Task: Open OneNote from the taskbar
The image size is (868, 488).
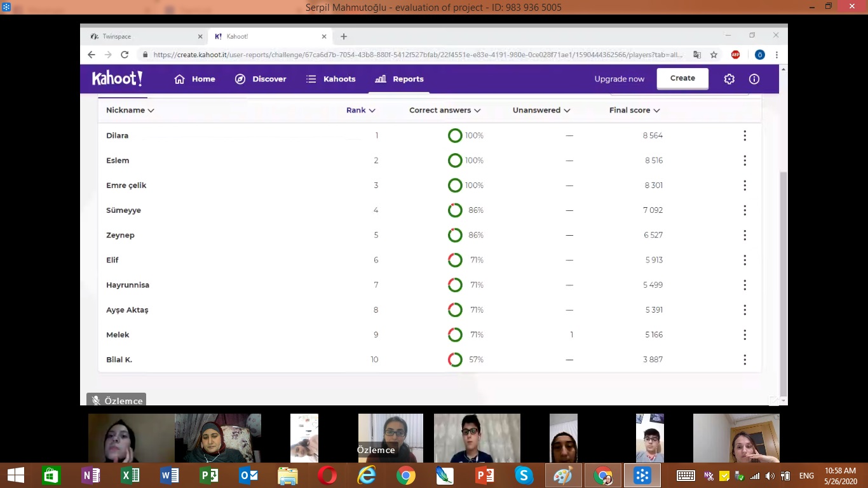Action: 91,475
